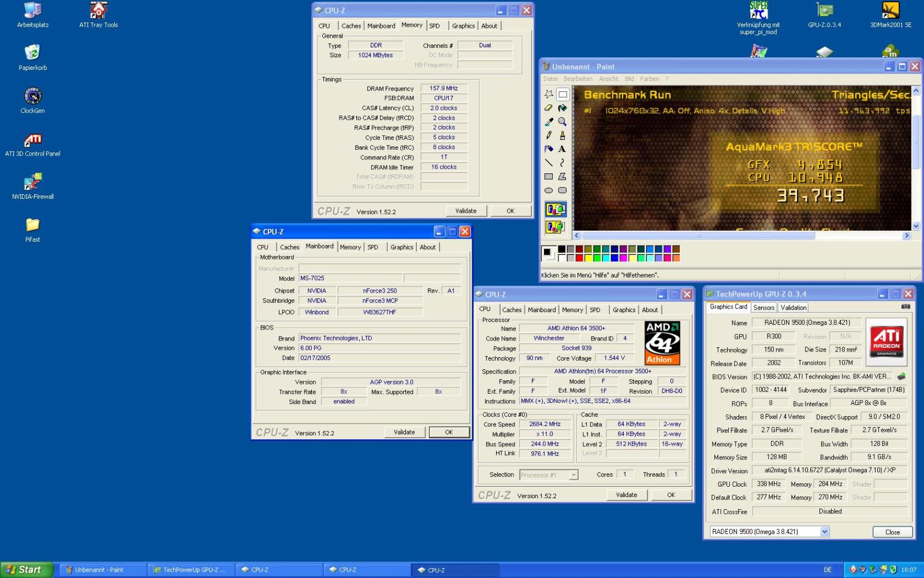Choose the Eraser tool in Paint

(549, 108)
